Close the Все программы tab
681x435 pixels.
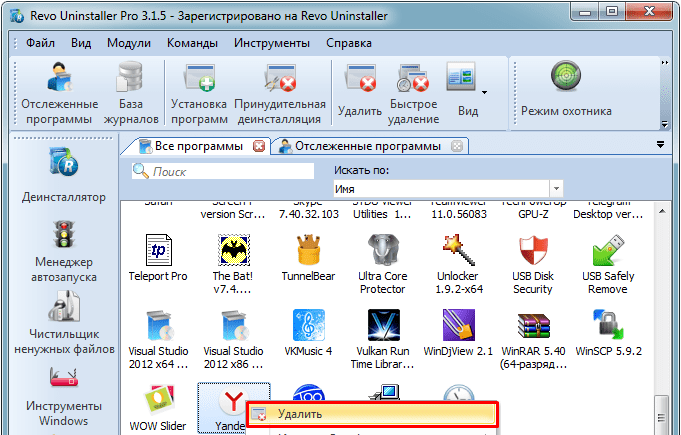pos(259,146)
